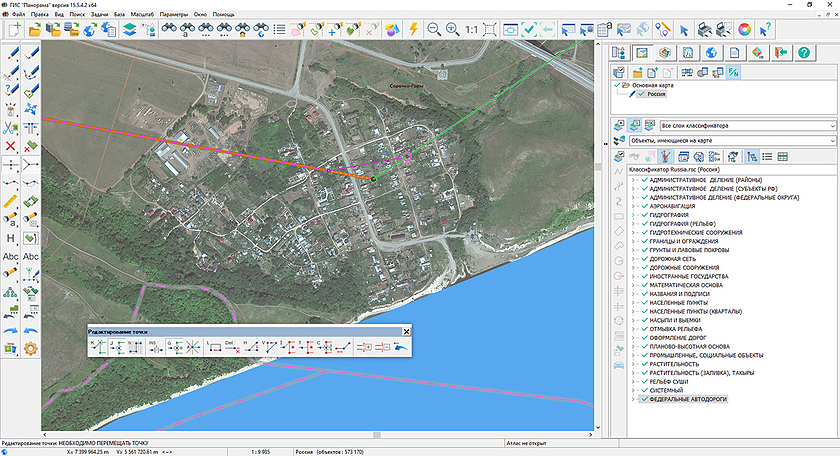
Task: Click the zoom out magnifier icon
Action: point(436,30)
